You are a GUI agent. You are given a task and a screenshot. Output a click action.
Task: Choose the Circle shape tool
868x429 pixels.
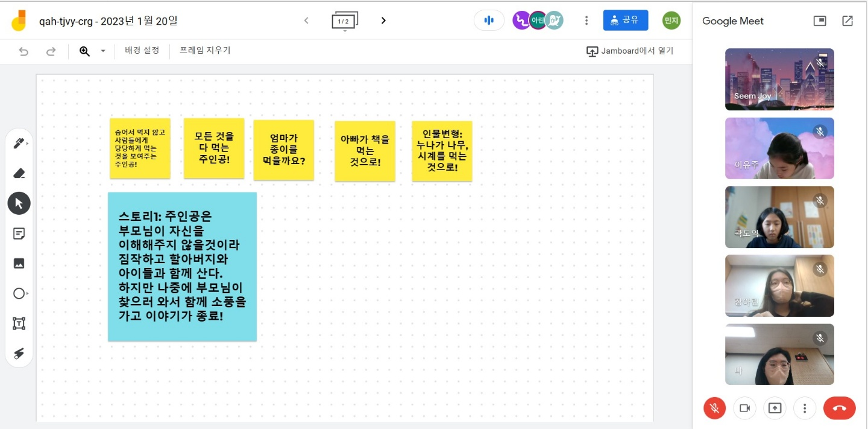(19, 293)
